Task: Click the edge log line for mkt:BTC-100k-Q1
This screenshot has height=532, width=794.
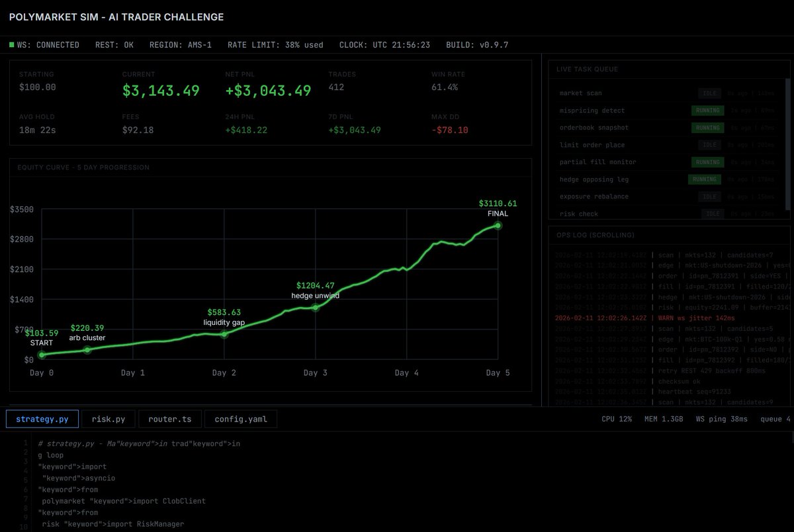Action: (x=672, y=339)
